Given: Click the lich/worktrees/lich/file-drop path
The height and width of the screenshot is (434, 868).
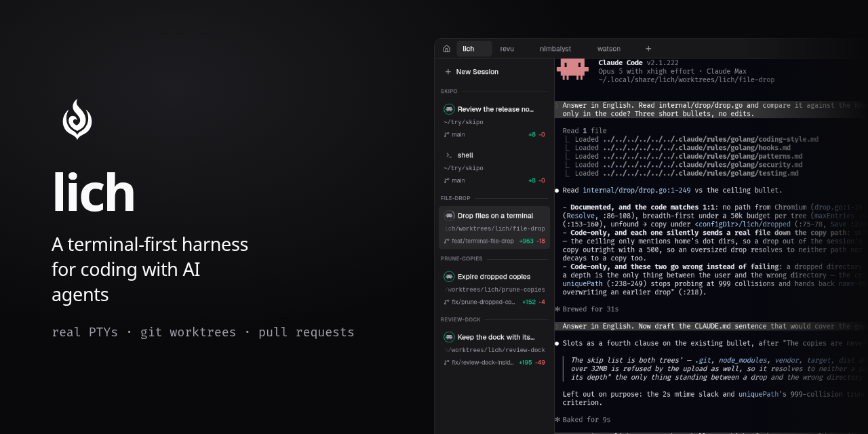Looking at the screenshot, I should tap(495, 229).
